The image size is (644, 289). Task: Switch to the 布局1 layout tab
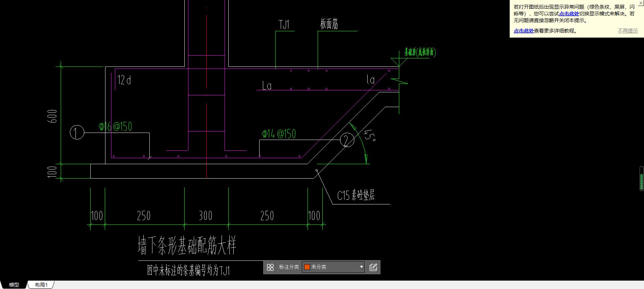coord(41,285)
